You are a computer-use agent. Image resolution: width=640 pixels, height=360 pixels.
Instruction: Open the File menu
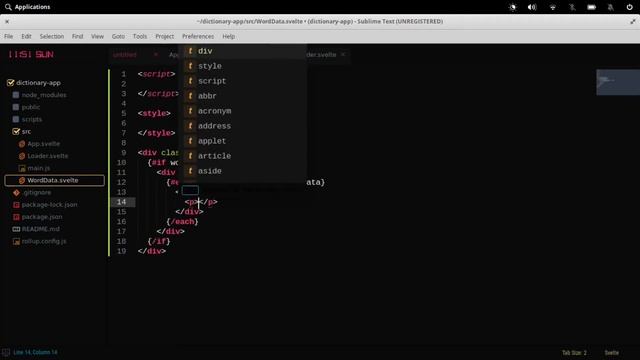[9, 36]
